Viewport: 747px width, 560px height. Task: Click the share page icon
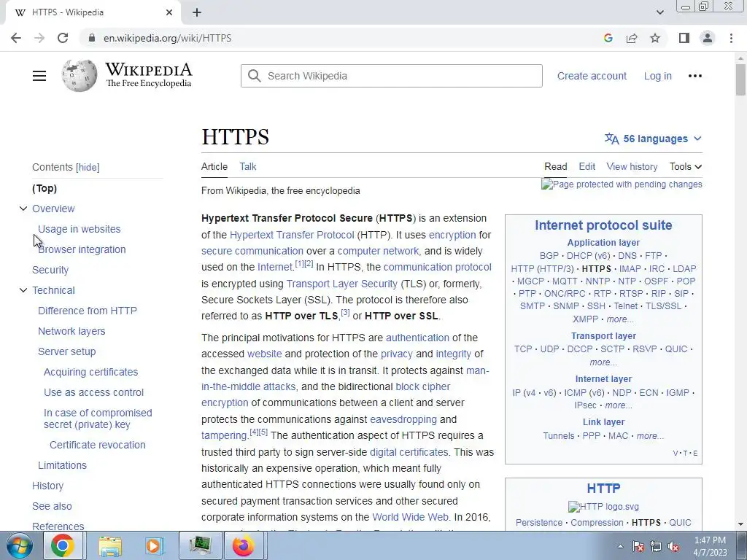pyautogui.click(x=632, y=38)
